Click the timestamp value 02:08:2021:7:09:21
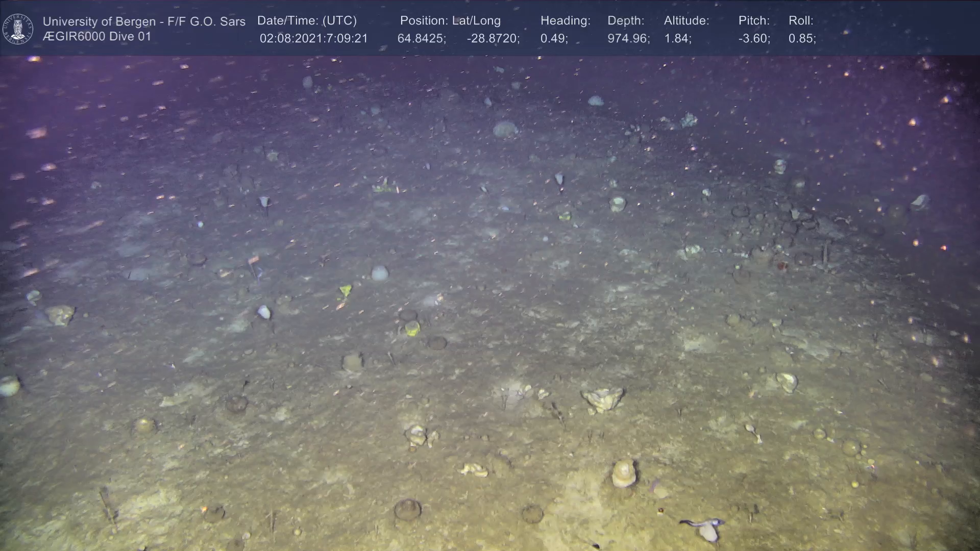Screen dimensions: 980x551 [313, 38]
